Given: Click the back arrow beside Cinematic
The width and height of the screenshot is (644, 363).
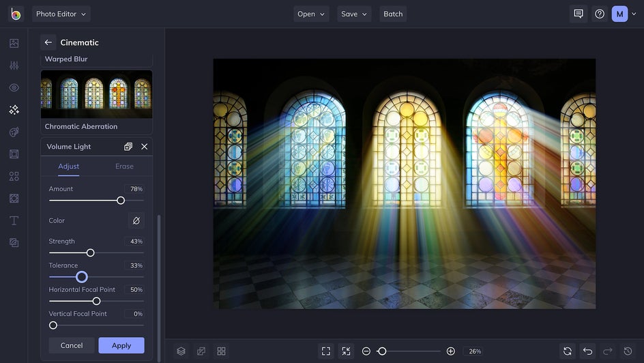Looking at the screenshot, I should pos(48,42).
